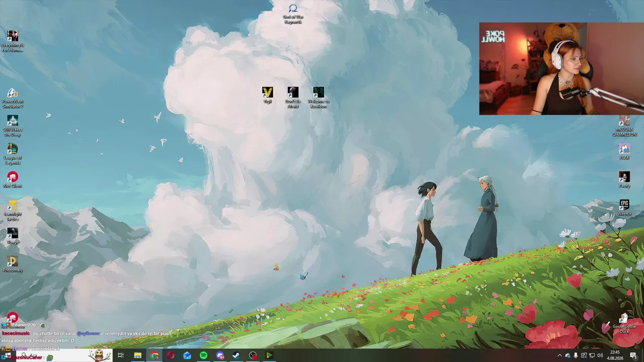644x362 pixels.
Task: Select the Don't Be Afraid icon
Action: coord(293,98)
